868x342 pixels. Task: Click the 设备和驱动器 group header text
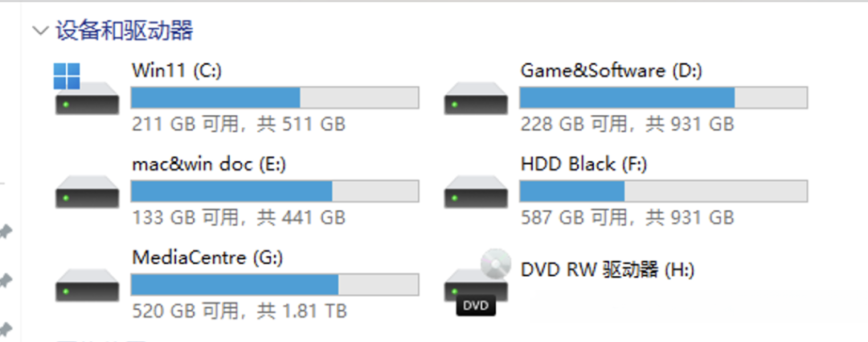click(125, 31)
